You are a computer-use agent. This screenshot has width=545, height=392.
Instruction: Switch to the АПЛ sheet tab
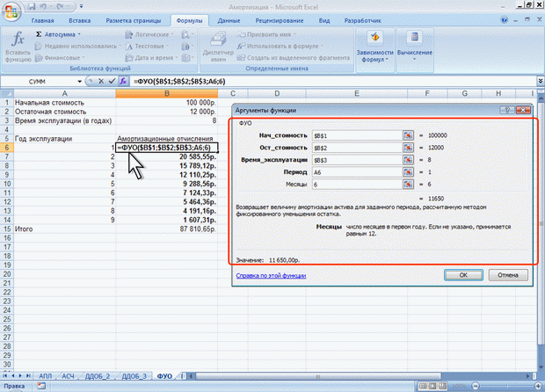click(45, 376)
